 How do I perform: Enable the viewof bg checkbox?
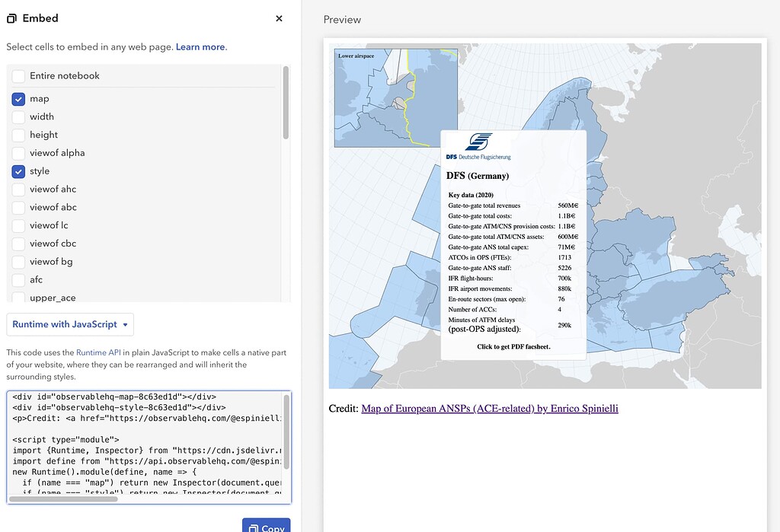tap(19, 262)
